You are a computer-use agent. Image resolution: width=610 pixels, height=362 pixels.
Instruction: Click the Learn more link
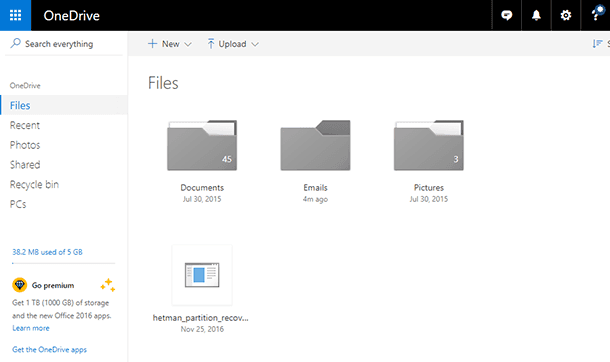[x=31, y=328]
